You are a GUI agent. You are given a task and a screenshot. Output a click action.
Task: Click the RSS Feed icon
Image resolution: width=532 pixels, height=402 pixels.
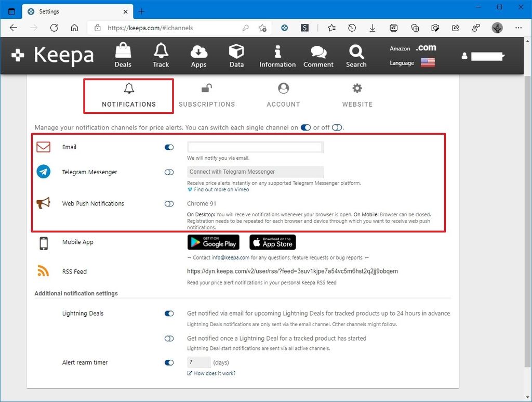coord(43,271)
